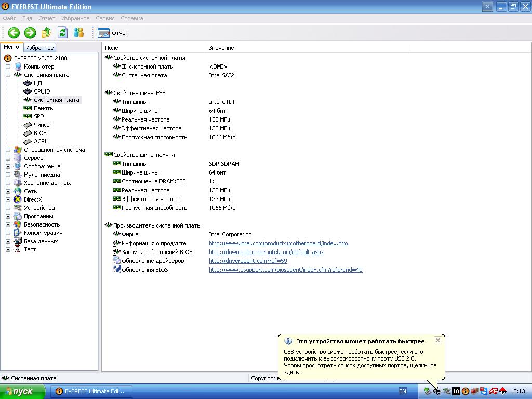Open the Справка menu

coord(131,18)
